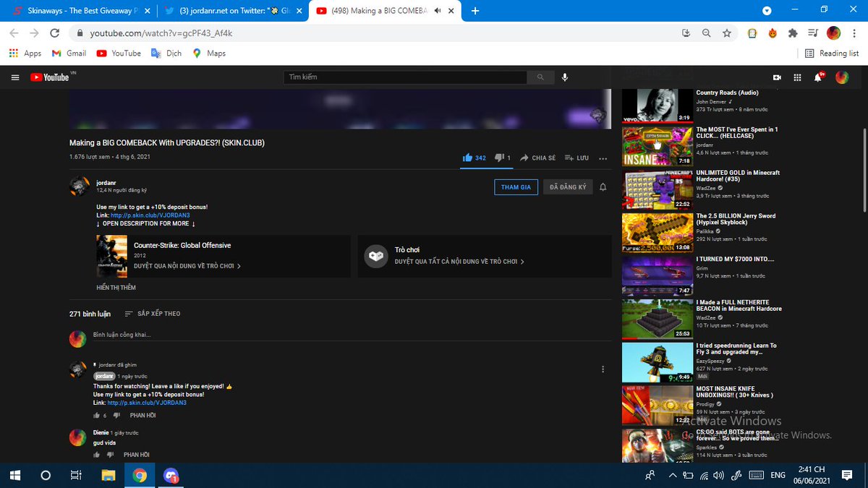Open the Chrome three-dot menu
Image resolution: width=868 pixels, height=488 pixels.
(x=854, y=33)
